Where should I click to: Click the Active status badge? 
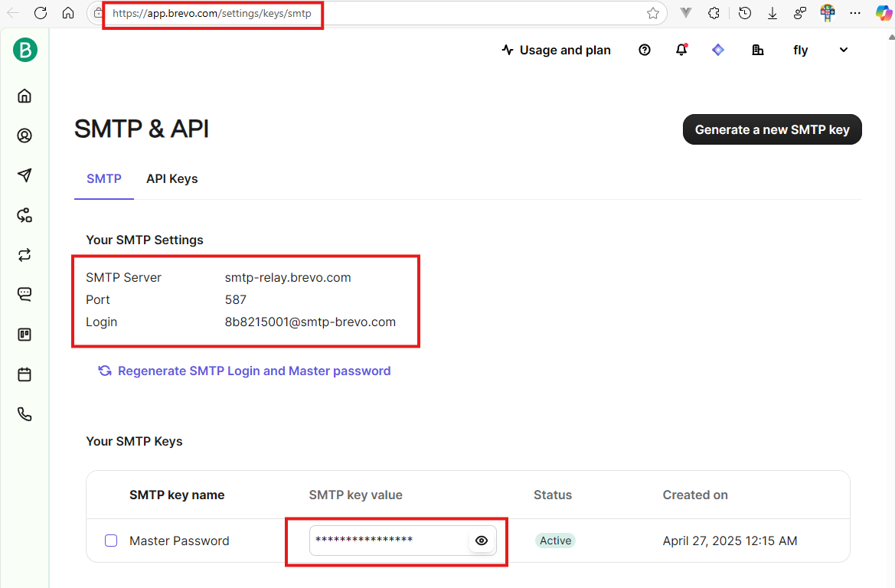click(555, 541)
